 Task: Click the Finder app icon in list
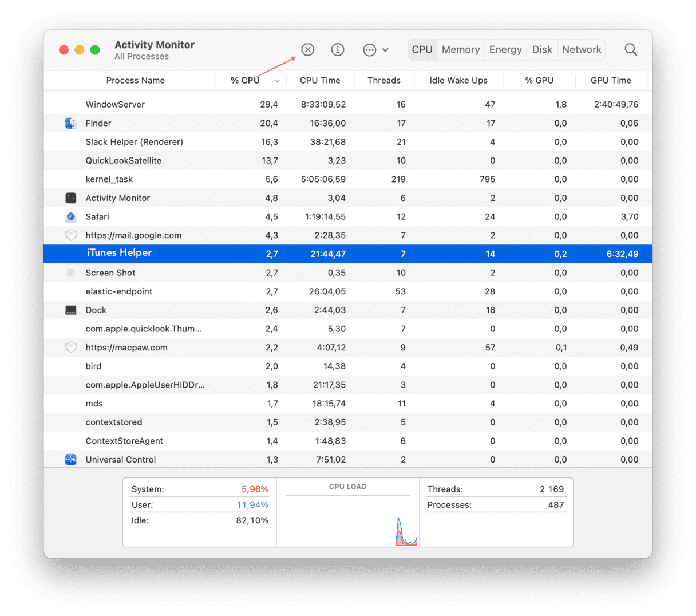pos(71,123)
